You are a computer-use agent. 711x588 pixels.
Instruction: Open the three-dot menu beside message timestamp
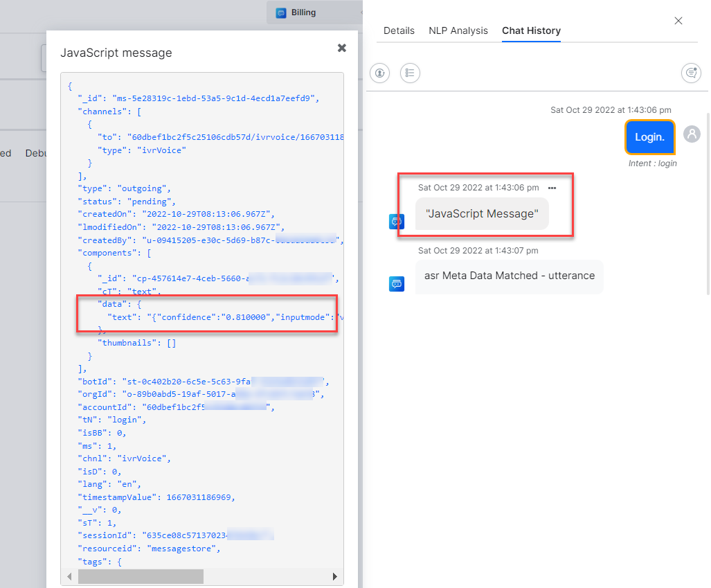552,188
